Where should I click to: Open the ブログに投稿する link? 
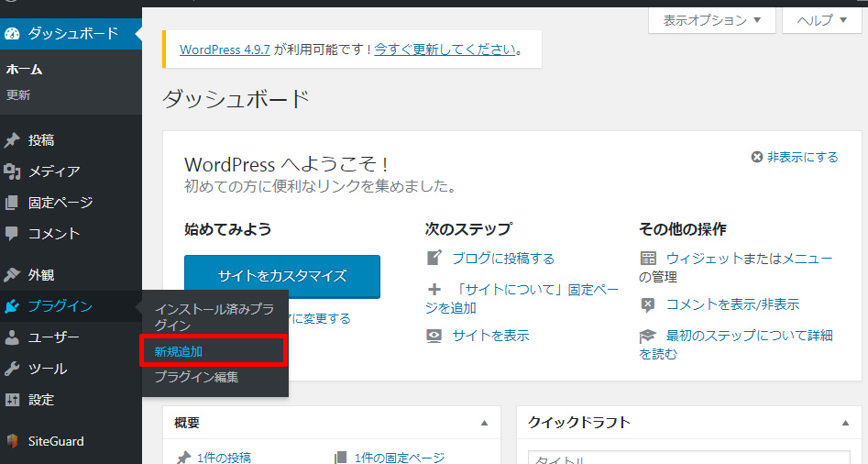[503, 259]
